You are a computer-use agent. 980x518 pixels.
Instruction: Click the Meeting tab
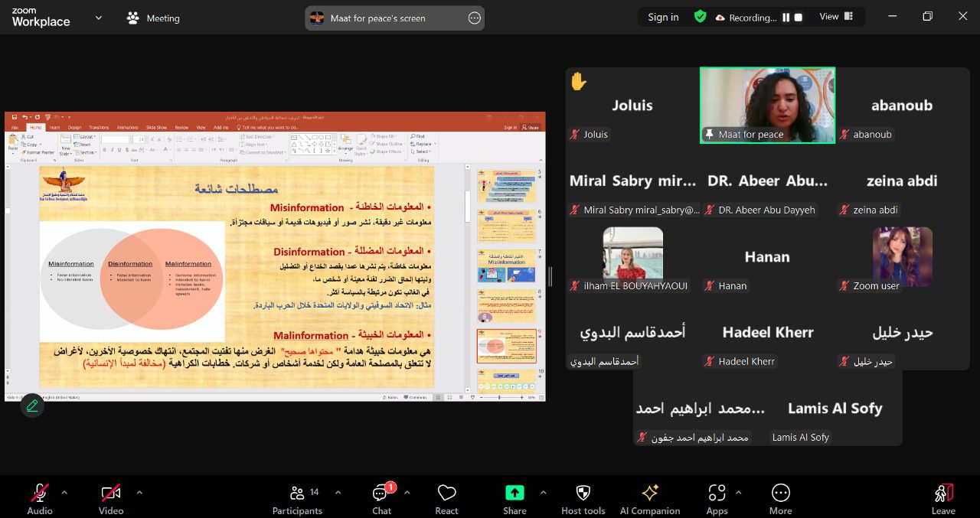tap(154, 18)
